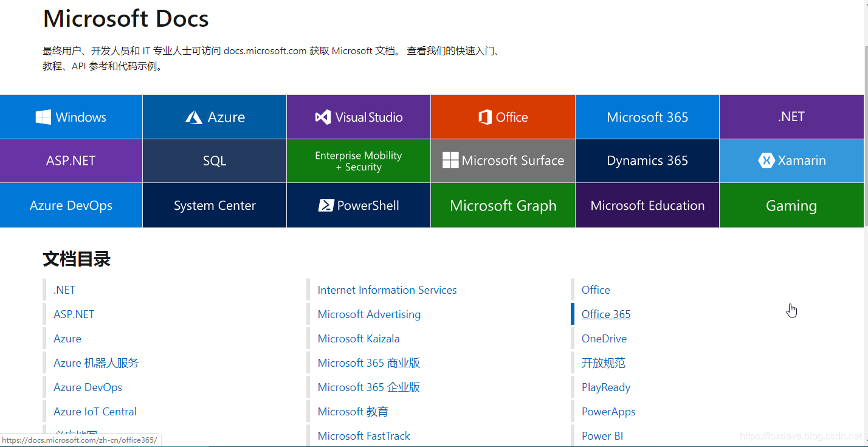Open the Microsoft Graph tile

[x=503, y=206]
